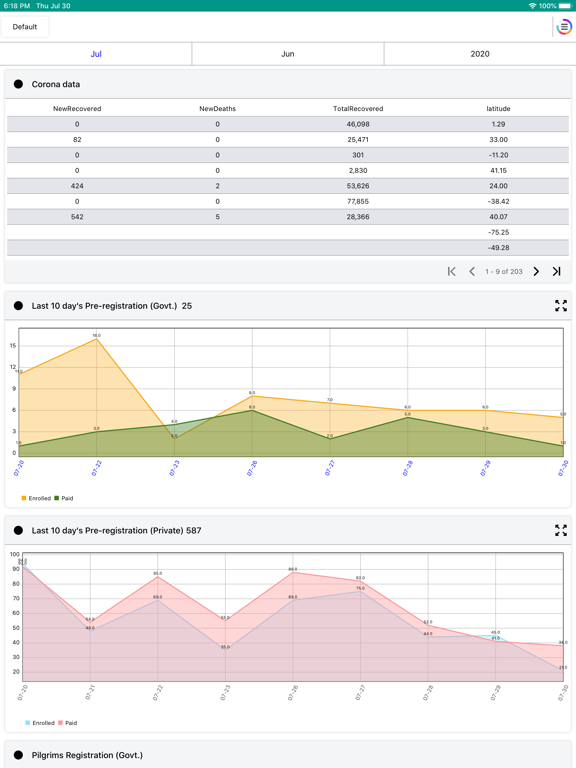576x768 pixels.
Task: Click the 1 - 9 of 203 pagination text
Action: pyautogui.click(x=504, y=271)
